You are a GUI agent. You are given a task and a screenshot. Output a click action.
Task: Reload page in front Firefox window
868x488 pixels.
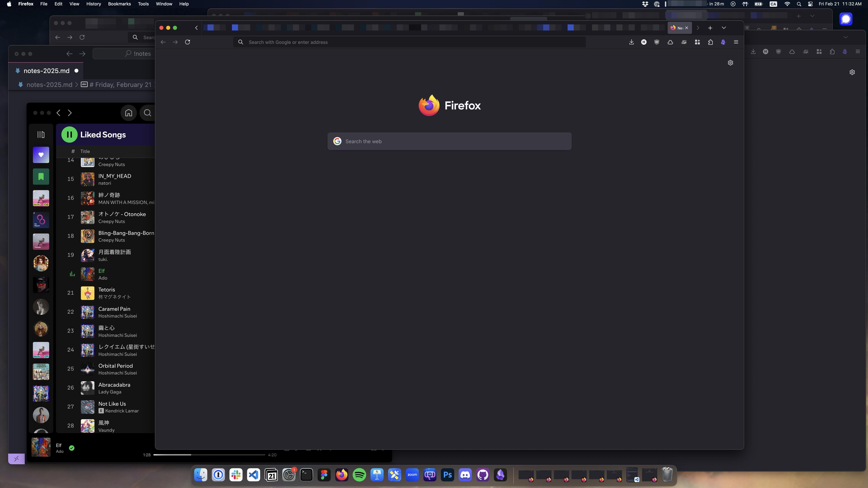tap(188, 42)
